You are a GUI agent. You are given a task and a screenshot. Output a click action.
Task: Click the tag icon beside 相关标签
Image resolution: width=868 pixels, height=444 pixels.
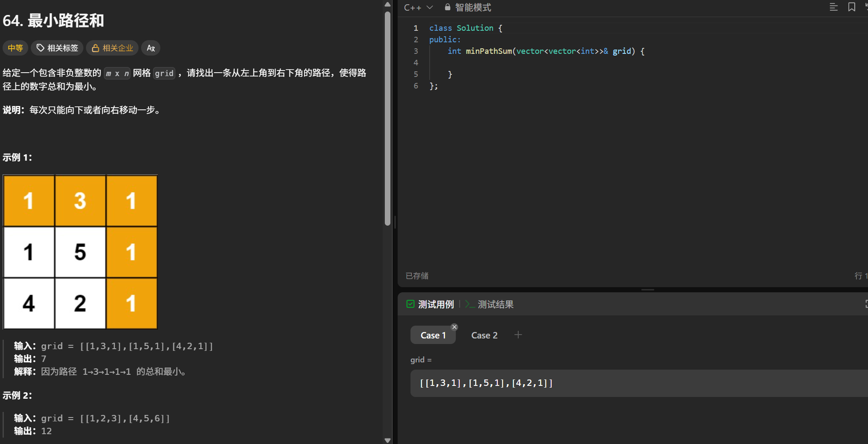(40, 48)
